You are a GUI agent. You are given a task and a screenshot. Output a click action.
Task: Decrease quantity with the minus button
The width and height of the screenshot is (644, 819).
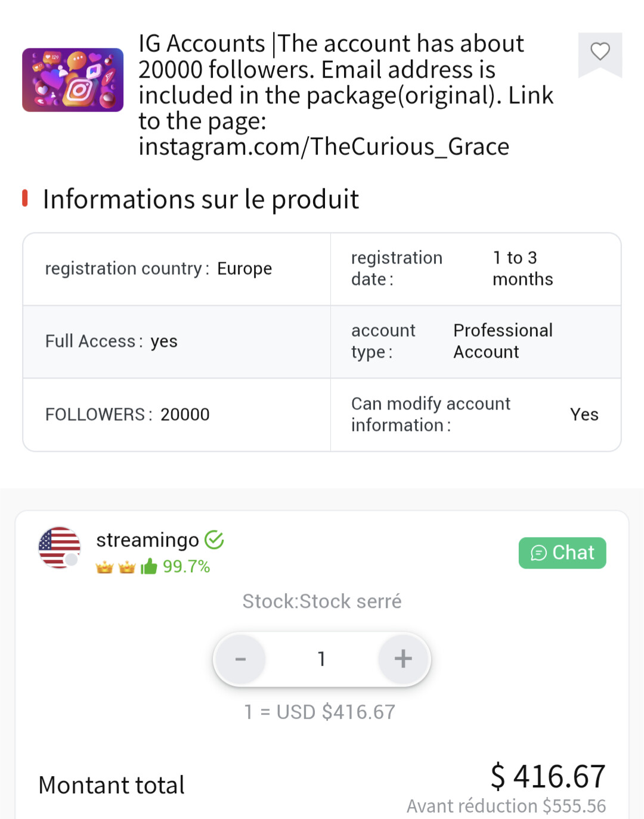[240, 659]
